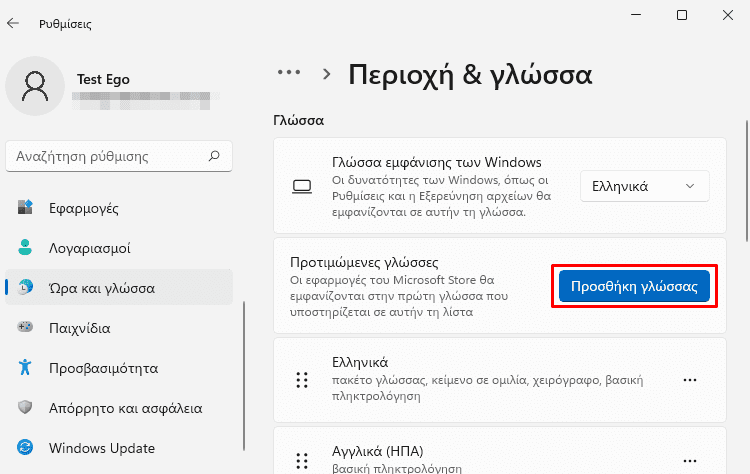The height and width of the screenshot is (474, 750).
Task: Open Ελληνικά display language dropdown
Action: coord(644,186)
